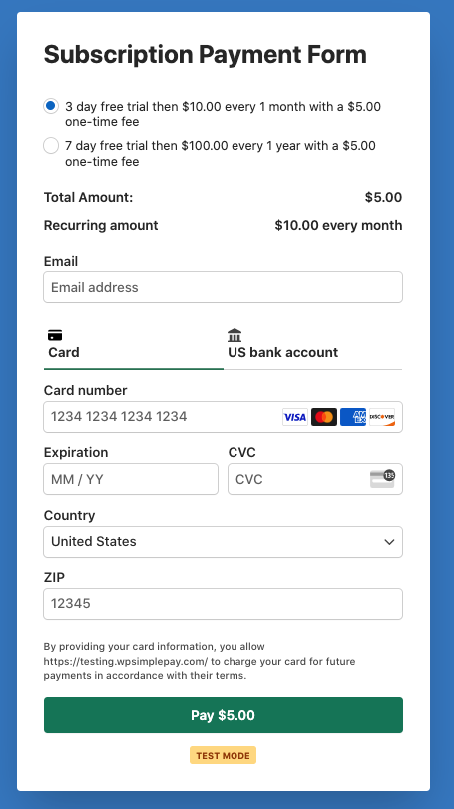This screenshot has width=454, height=809.
Task: Select the 7 day free trial yearly plan
Action: click(51, 145)
